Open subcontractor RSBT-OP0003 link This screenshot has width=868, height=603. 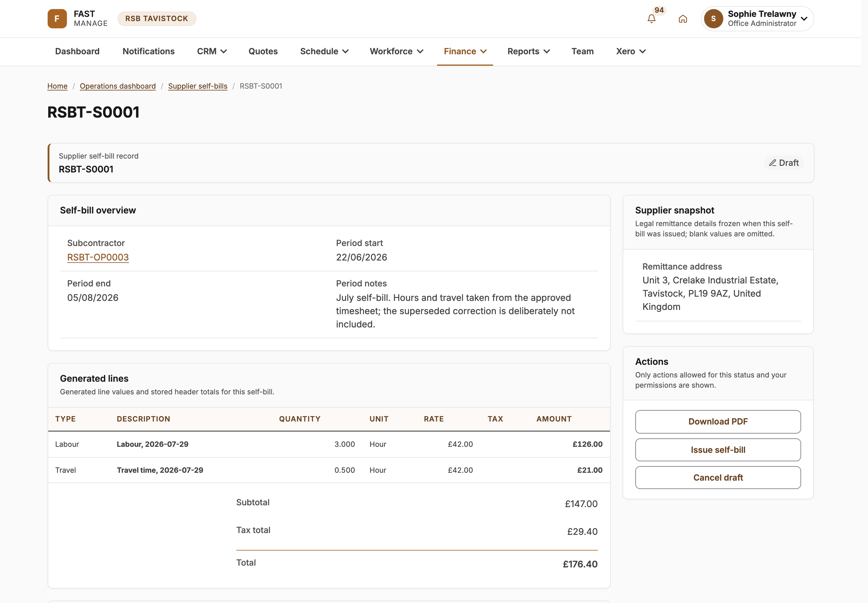(98, 257)
